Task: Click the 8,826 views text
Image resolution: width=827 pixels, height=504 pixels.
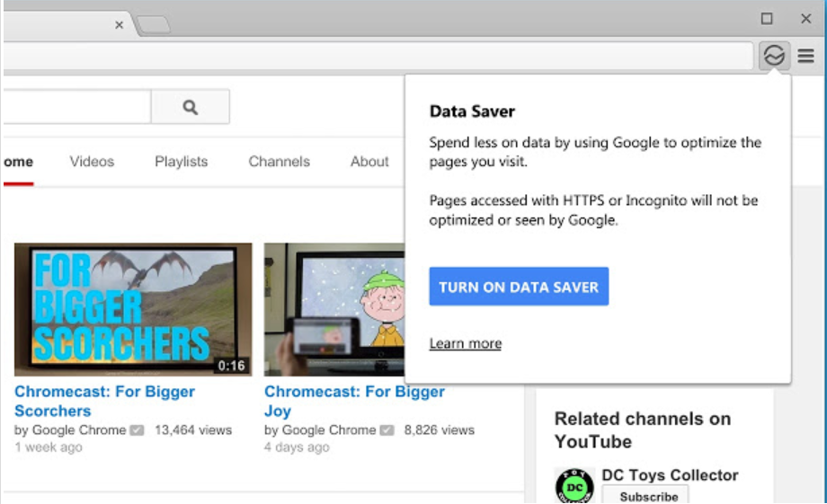Action: tap(440, 430)
